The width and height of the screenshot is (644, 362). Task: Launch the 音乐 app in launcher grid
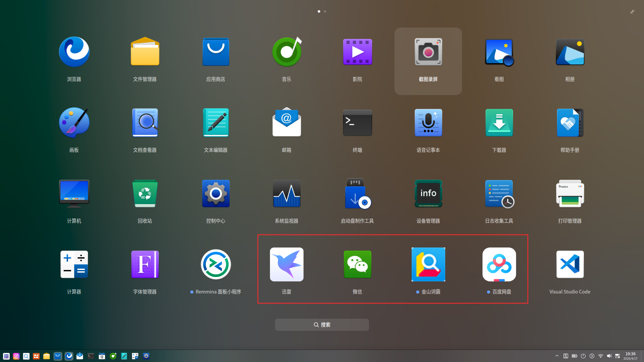tap(287, 52)
